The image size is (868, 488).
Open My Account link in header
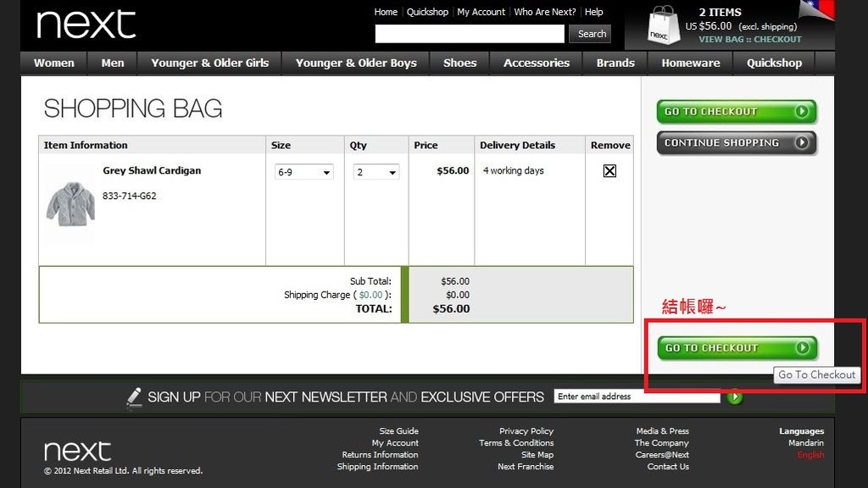(x=481, y=12)
